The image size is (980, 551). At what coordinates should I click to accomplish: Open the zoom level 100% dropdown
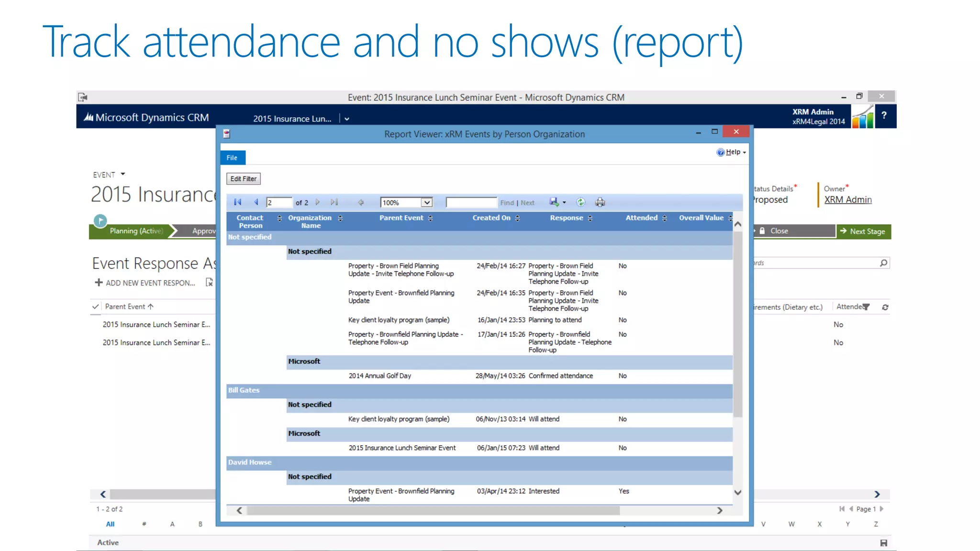point(426,202)
